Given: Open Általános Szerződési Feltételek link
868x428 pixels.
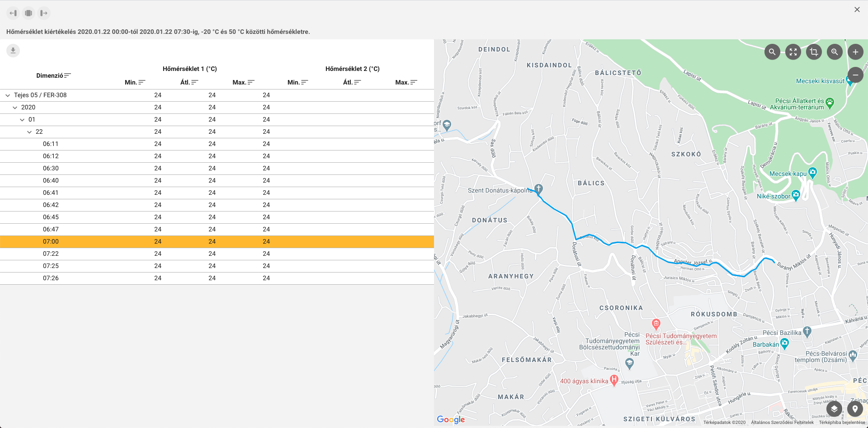Looking at the screenshot, I should [782, 423].
